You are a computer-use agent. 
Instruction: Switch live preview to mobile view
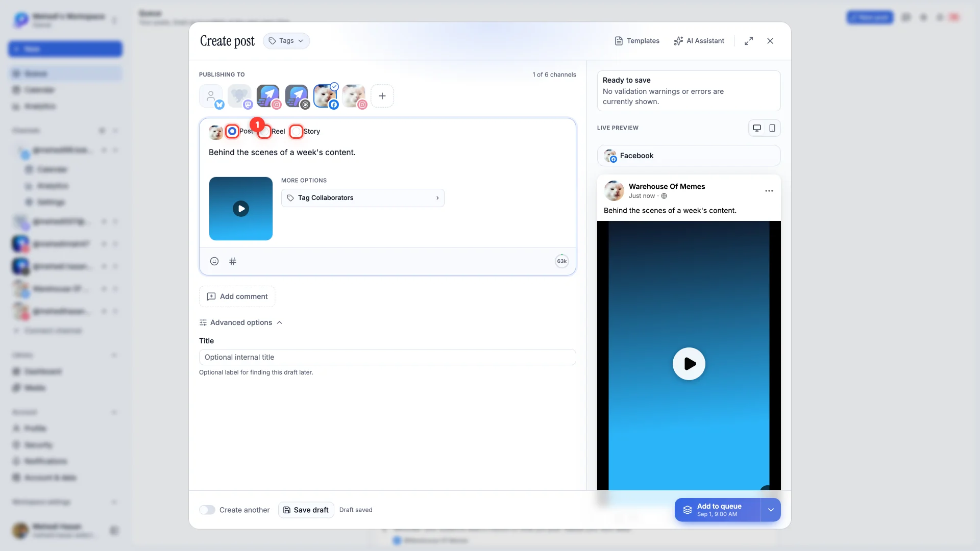(772, 128)
